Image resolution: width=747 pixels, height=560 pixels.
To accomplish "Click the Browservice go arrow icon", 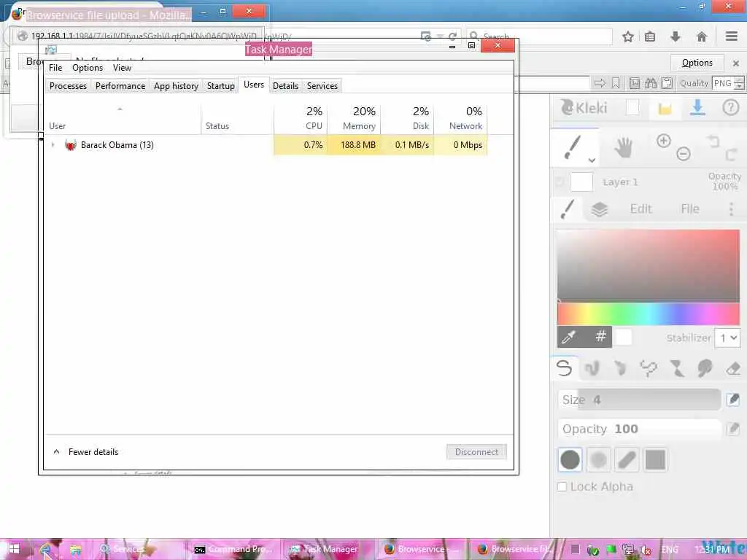I will coord(600,83).
